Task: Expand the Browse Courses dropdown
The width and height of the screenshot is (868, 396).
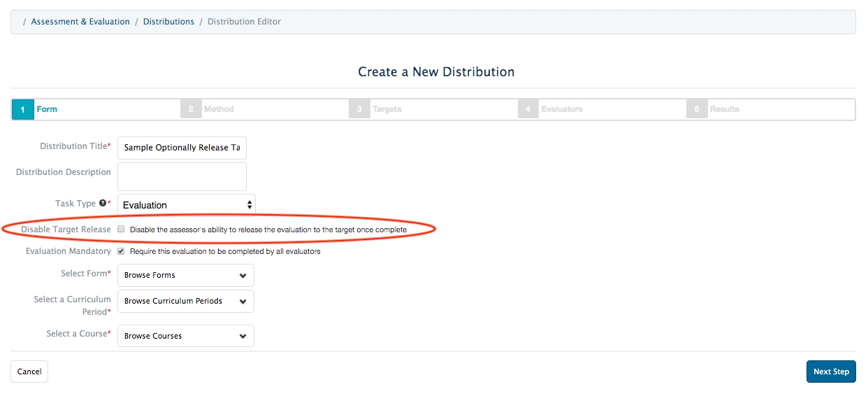Action: [185, 336]
